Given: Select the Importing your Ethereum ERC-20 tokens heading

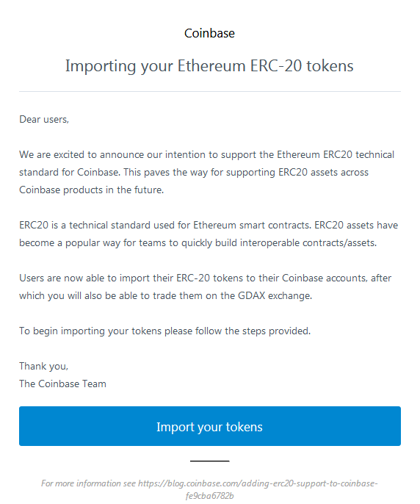Looking at the screenshot, I should point(209,66).
